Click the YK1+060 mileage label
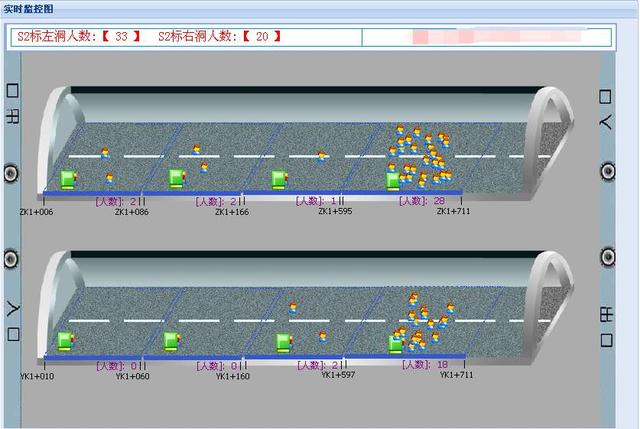The image size is (640, 429). tap(133, 376)
